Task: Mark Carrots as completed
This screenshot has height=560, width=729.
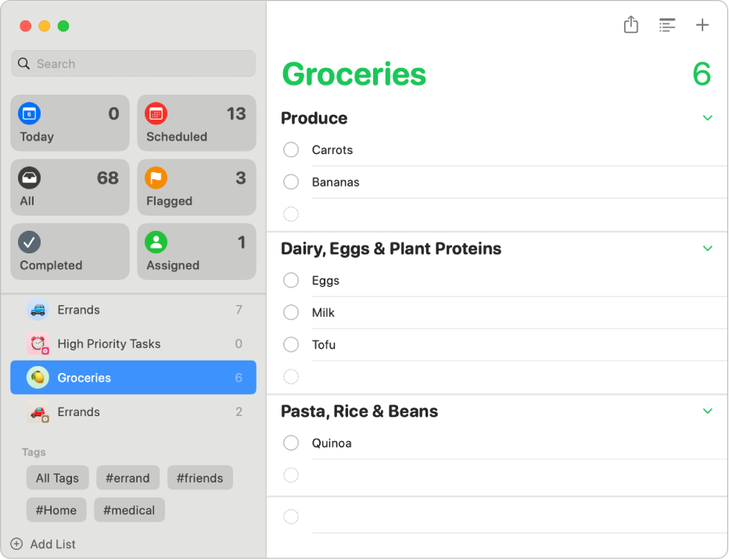Action: coord(290,149)
